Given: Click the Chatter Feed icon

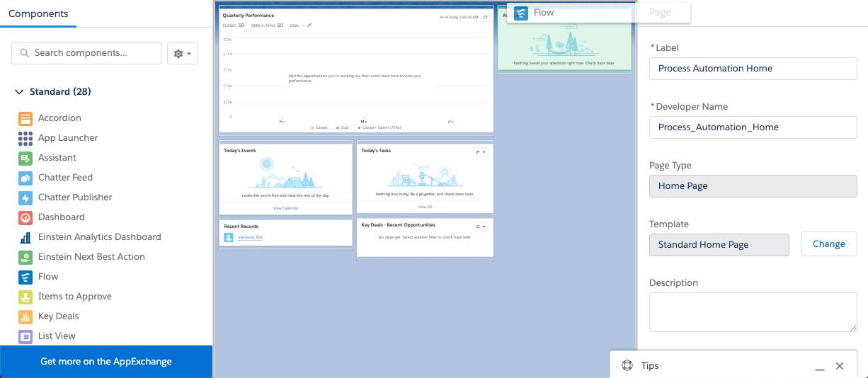Looking at the screenshot, I should coord(25,178).
